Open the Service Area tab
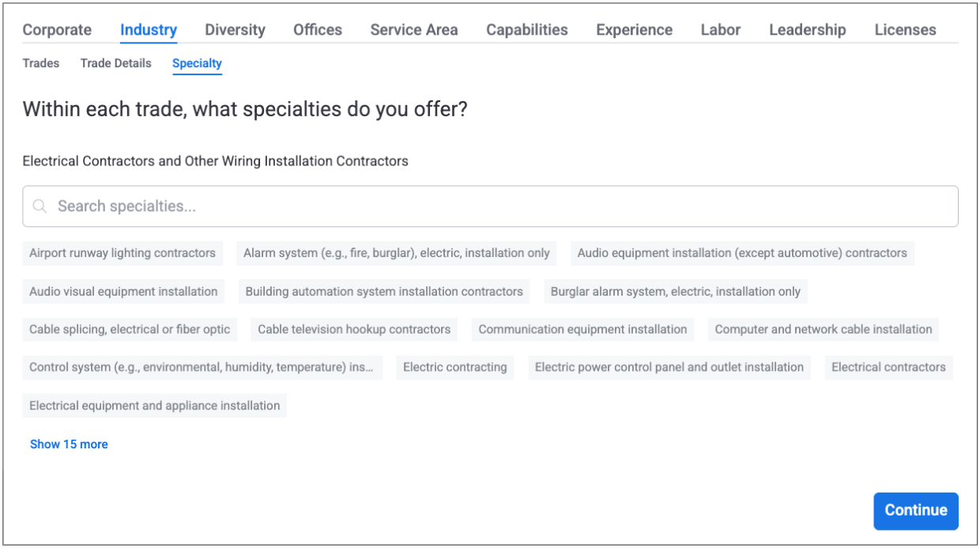 pyautogui.click(x=413, y=30)
